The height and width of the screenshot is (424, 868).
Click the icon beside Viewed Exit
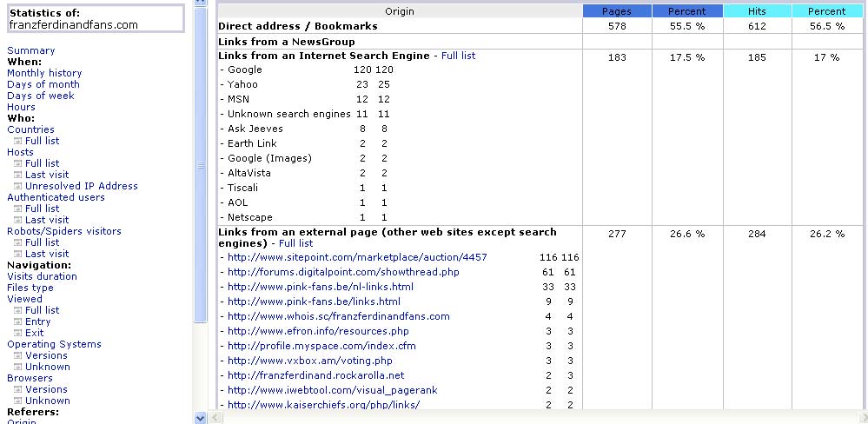pyautogui.click(x=17, y=333)
